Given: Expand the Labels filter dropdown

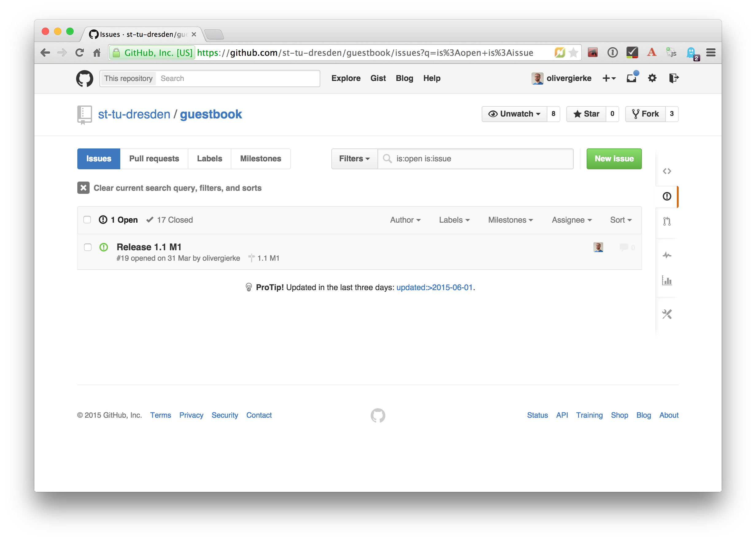Looking at the screenshot, I should pos(454,220).
